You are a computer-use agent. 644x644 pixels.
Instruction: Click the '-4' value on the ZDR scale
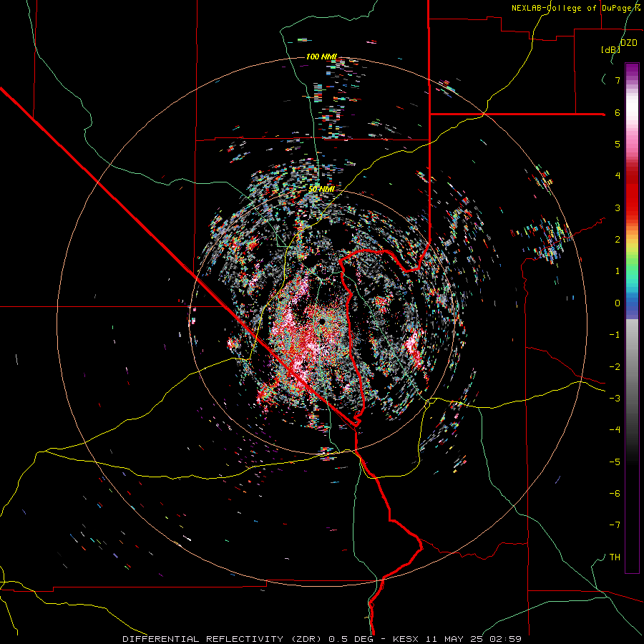pyautogui.click(x=615, y=429)
